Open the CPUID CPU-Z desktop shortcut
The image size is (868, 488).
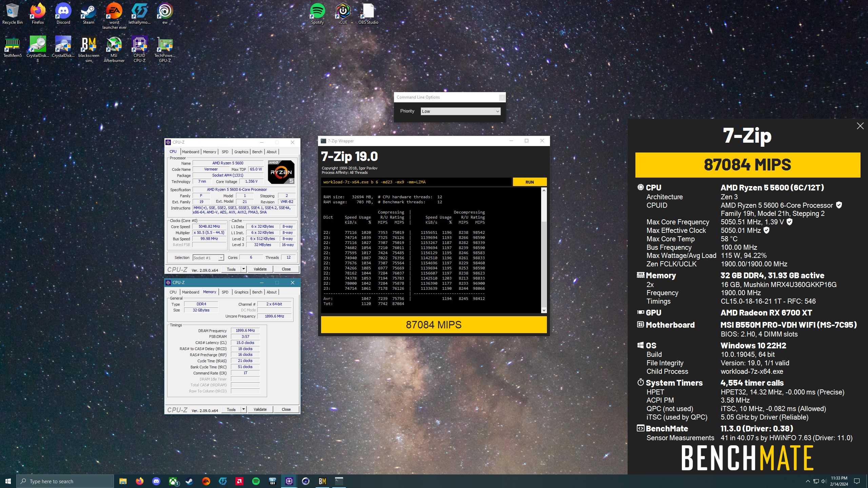click(x=139, y=49)
